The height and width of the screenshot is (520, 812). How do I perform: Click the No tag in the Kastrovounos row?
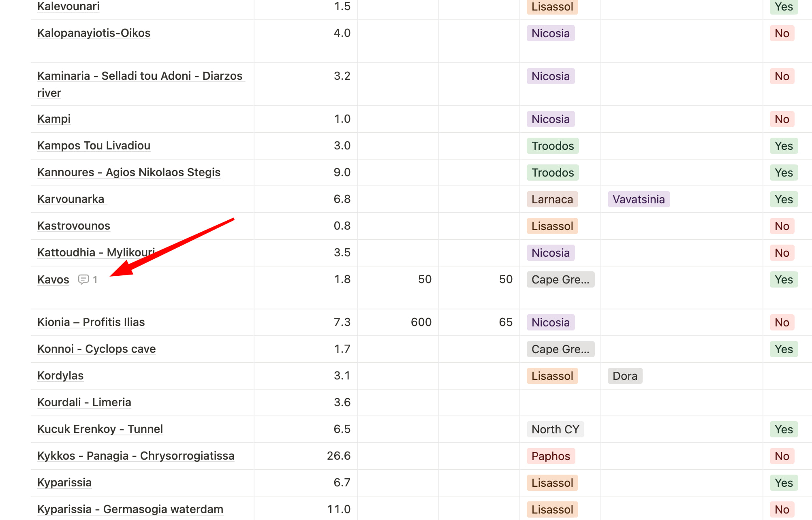782,226
